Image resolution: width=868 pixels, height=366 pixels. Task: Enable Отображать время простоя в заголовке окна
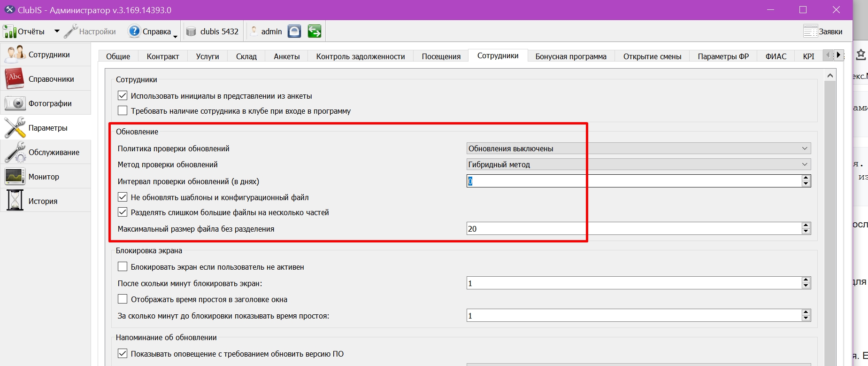click(123, 299)
